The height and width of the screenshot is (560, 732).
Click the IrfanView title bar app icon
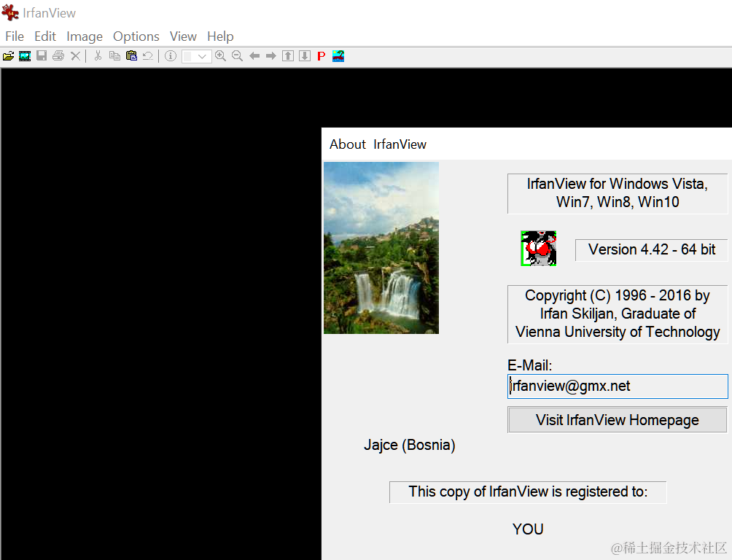[10, 12]
